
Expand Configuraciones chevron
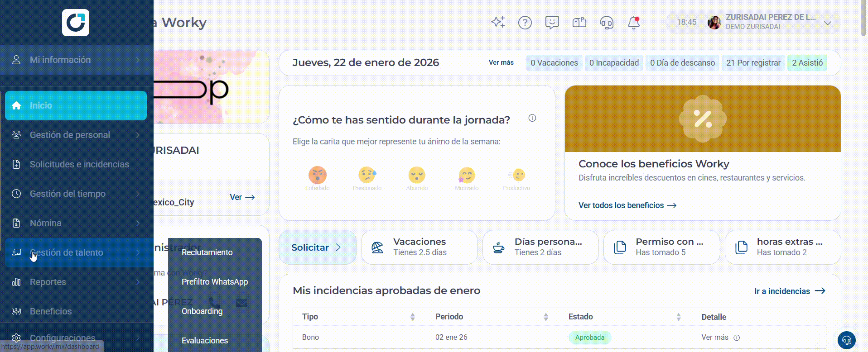coord(138,338)
